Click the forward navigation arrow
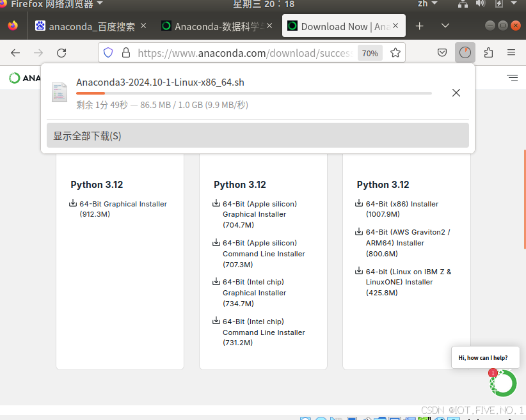526x420 pixels. (38, 53)
